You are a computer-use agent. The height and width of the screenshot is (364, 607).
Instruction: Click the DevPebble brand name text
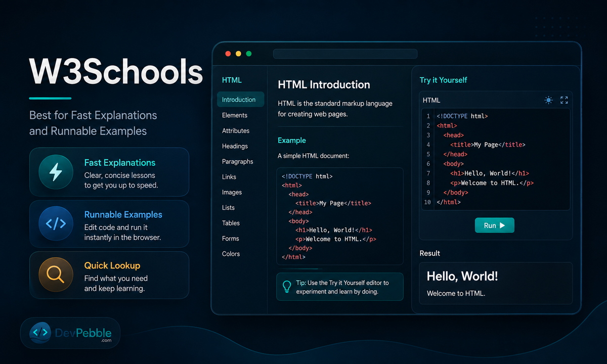83,333
